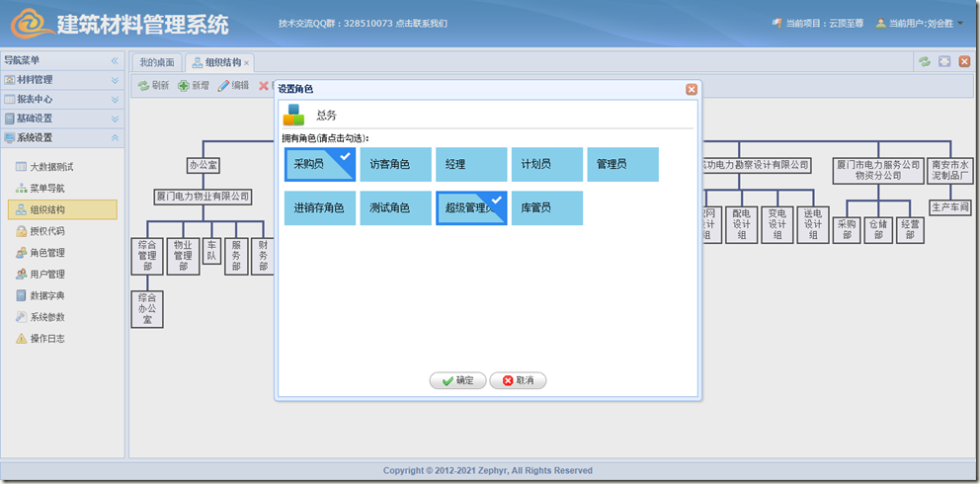Click the 编辑 pencil edit icon
Image resolution: width=980 pixels, height=484 pixels.
point(224,86)
